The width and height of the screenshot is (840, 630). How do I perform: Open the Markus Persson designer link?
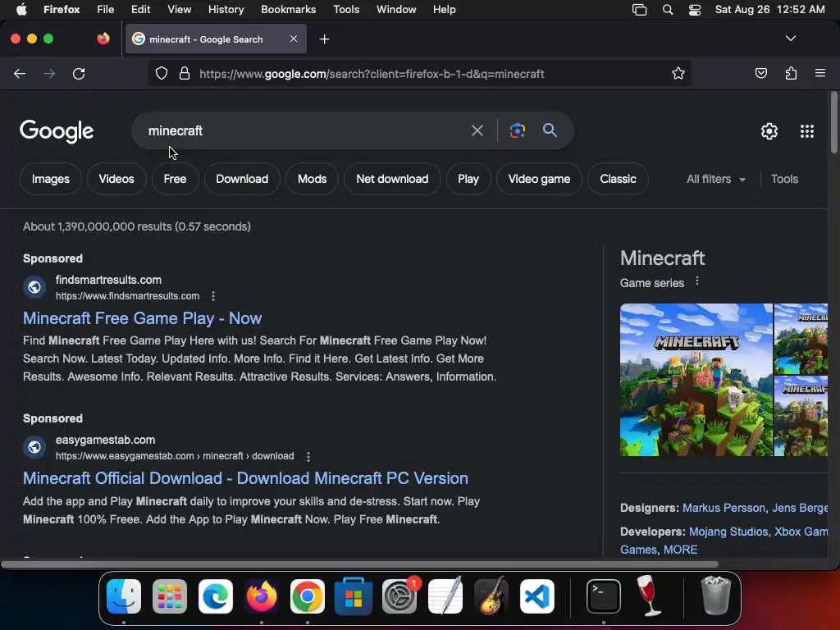[724, 508]
